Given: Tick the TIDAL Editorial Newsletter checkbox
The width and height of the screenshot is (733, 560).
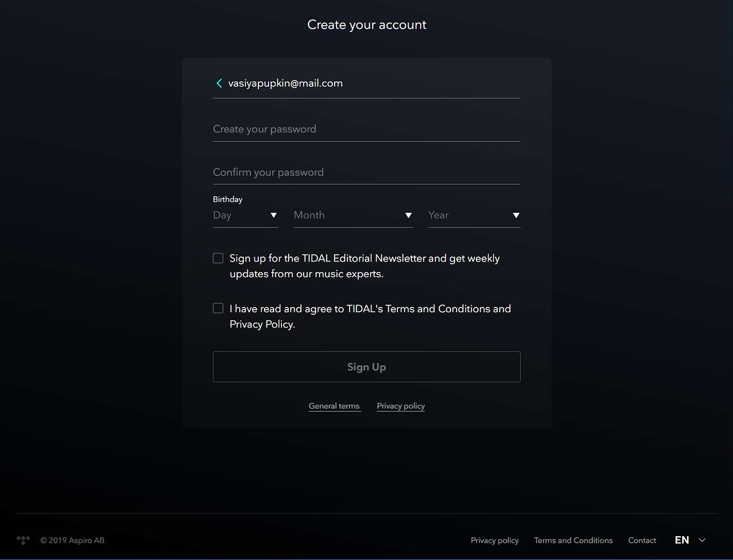Looking at the screenshot, I should pos(218,258).
